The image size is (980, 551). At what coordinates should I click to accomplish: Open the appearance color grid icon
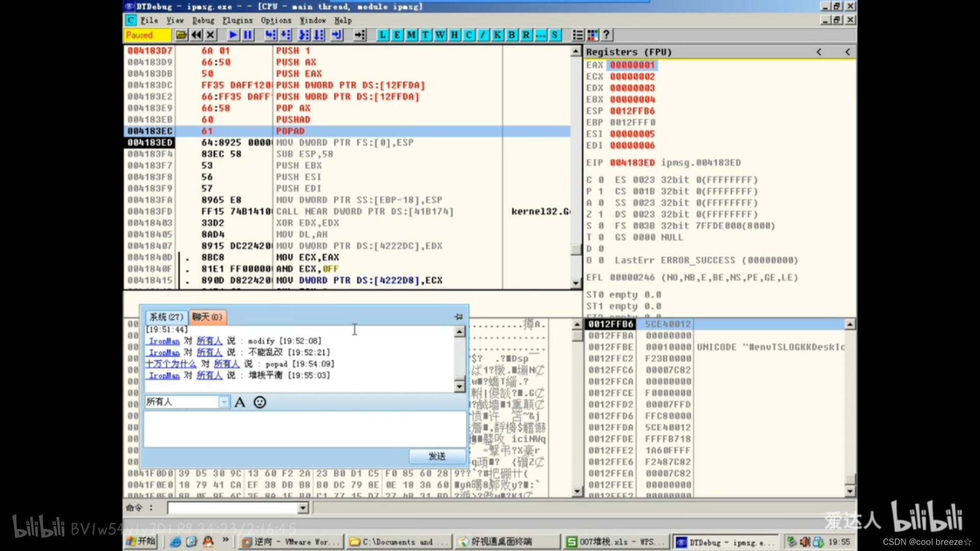593,35
